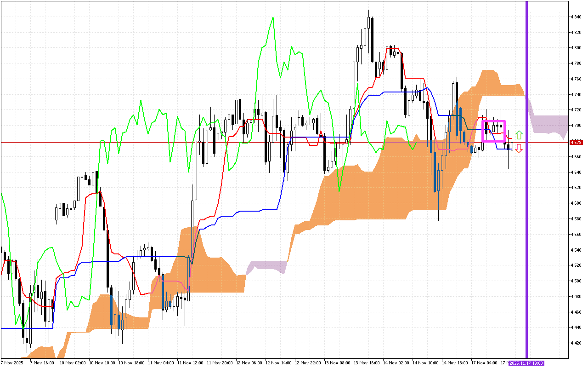
Task: Click the green up arrow signal icon
Action: (519, 136)
